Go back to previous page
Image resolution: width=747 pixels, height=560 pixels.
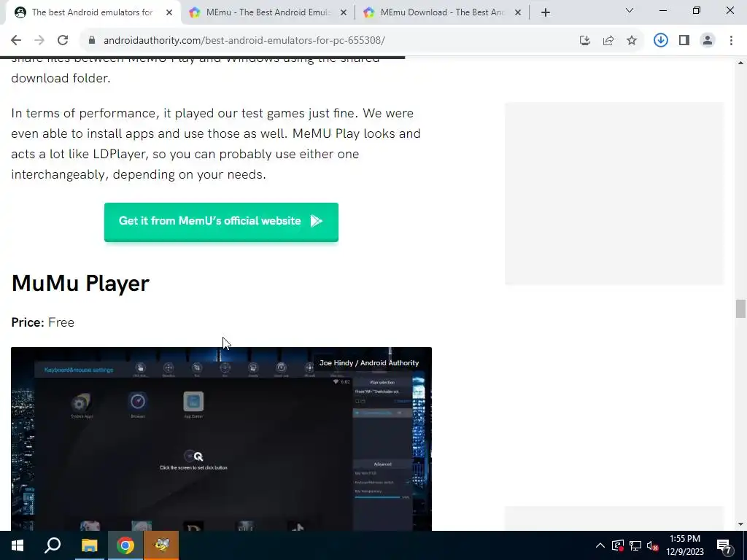tap(16, 41)
